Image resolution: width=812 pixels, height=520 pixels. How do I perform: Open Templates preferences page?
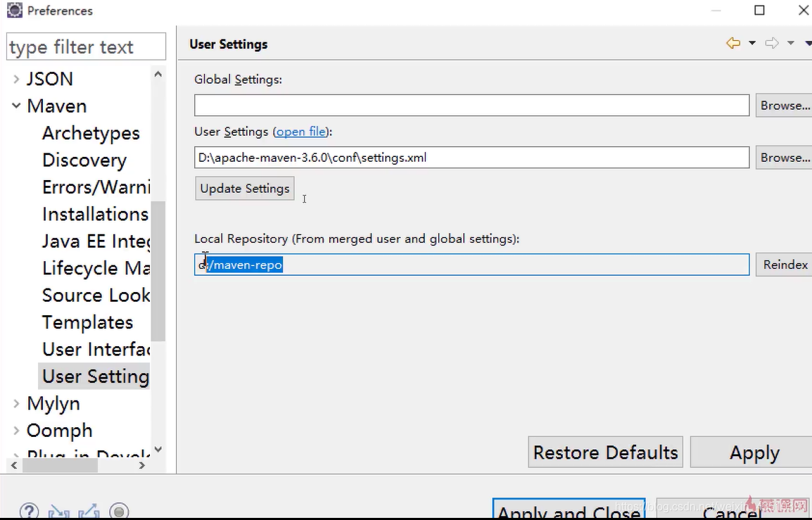coord(88,322)
